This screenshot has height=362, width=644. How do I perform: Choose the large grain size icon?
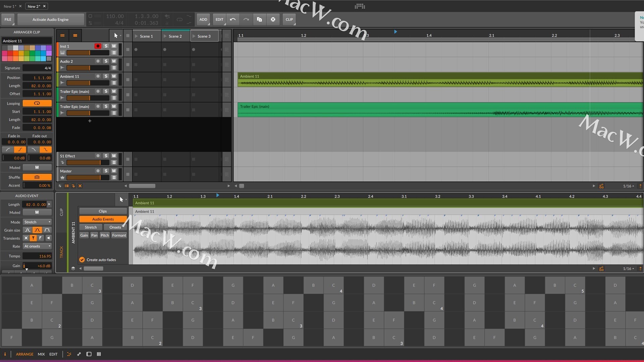pos(47,230)
